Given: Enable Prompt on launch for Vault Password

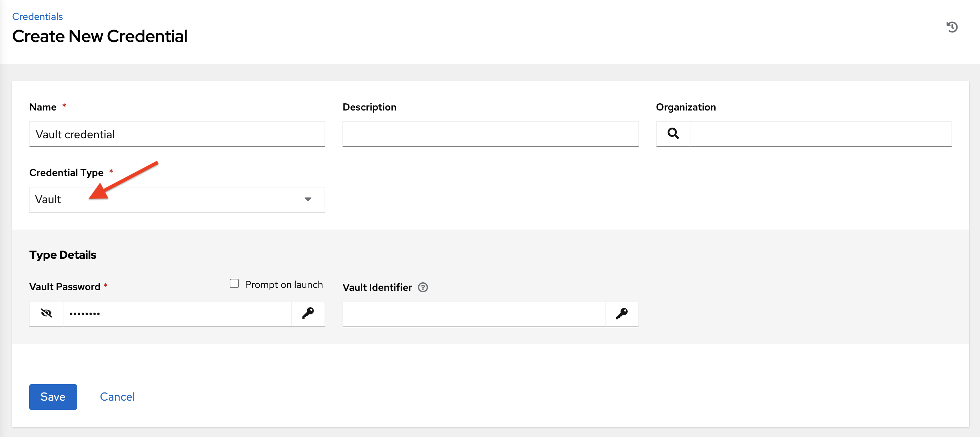Looking at the screenshot, I should [x=234, y=283].
